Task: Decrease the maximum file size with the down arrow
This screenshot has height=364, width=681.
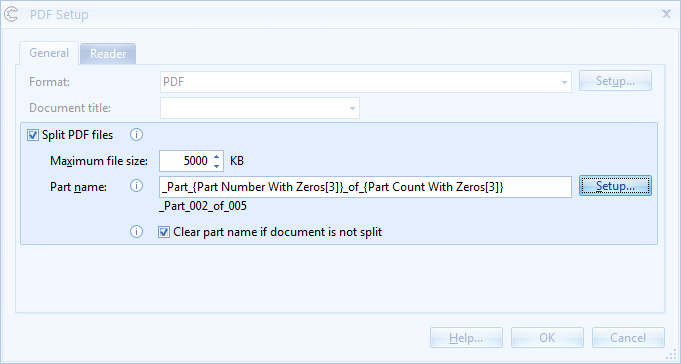Action: (216, 166)
